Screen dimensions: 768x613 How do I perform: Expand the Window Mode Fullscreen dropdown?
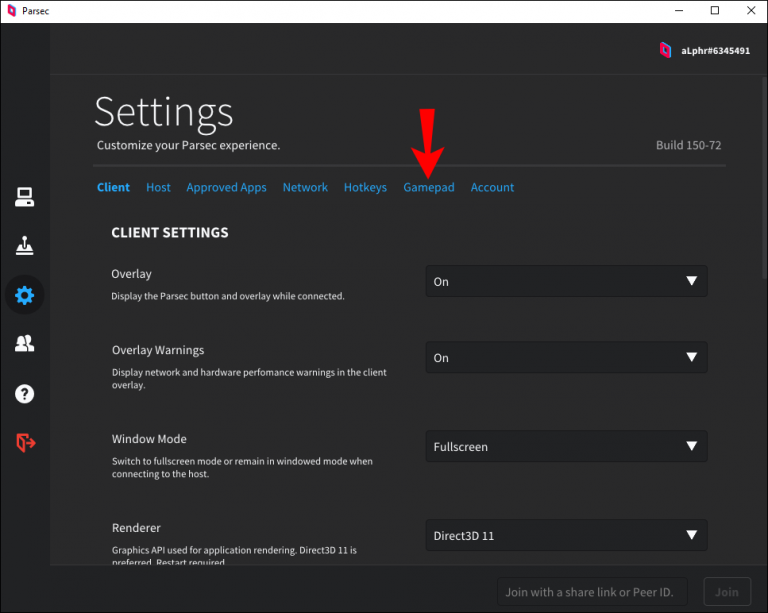click(x=566, y=447)
